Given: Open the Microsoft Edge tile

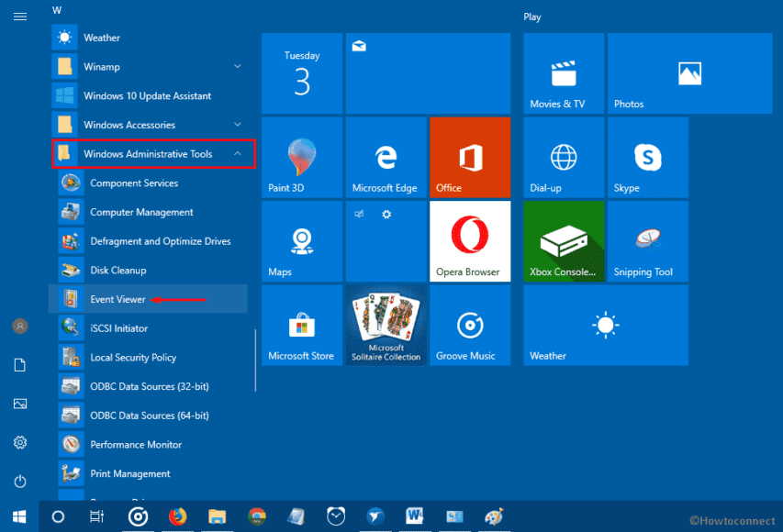Looking at the screenshot, I should click(386, 157).
